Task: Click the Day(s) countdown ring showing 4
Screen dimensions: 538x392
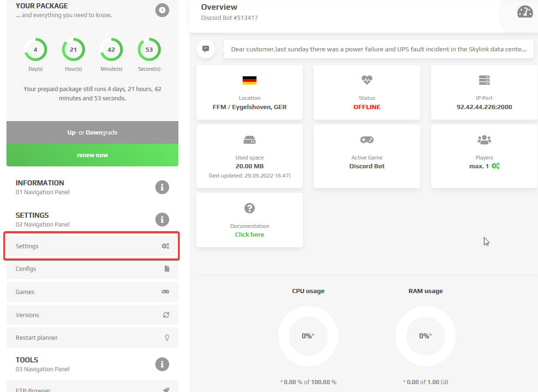Action: click(x=35, y=49)
